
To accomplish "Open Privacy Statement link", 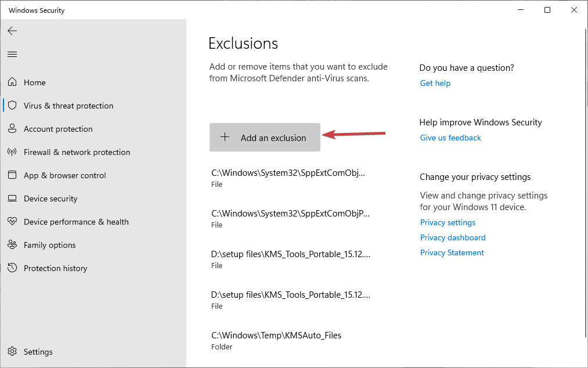I will coord(452,252).
